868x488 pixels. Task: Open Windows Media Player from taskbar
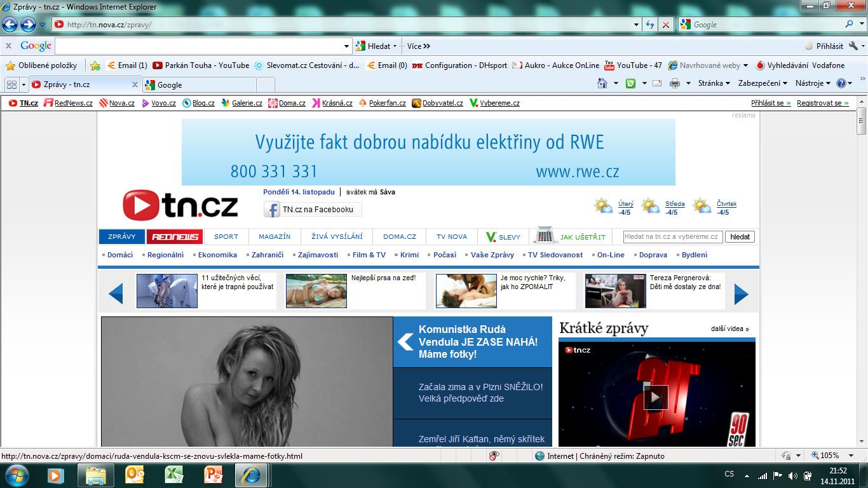55,475
